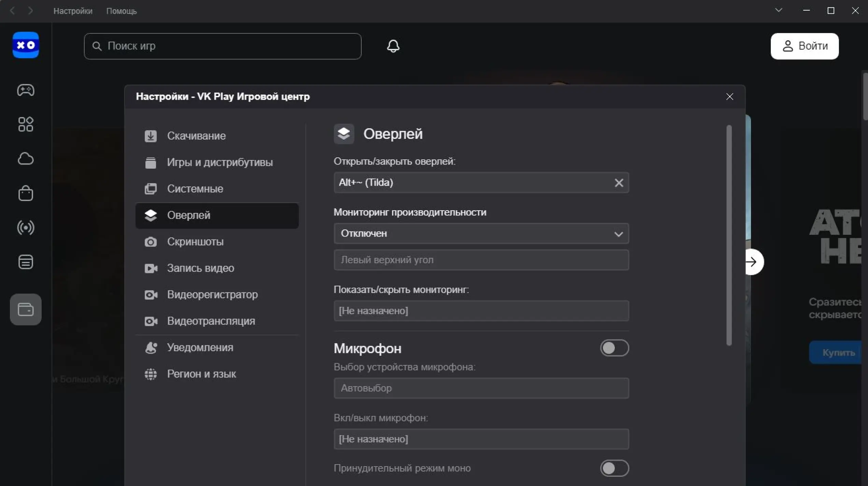This screenshot has height=486, width=868.
Task: Click the settings dialog vertical scrollbar
Action: click(729, 235)
